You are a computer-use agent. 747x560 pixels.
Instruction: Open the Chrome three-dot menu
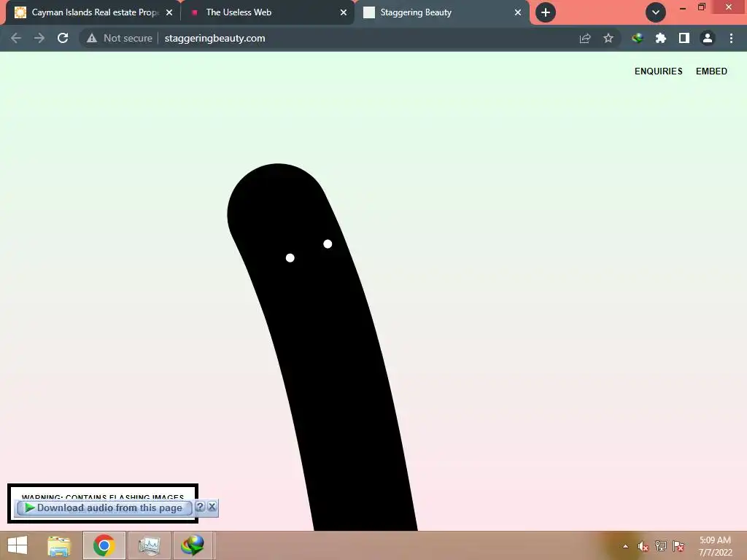tap(731, 38)
